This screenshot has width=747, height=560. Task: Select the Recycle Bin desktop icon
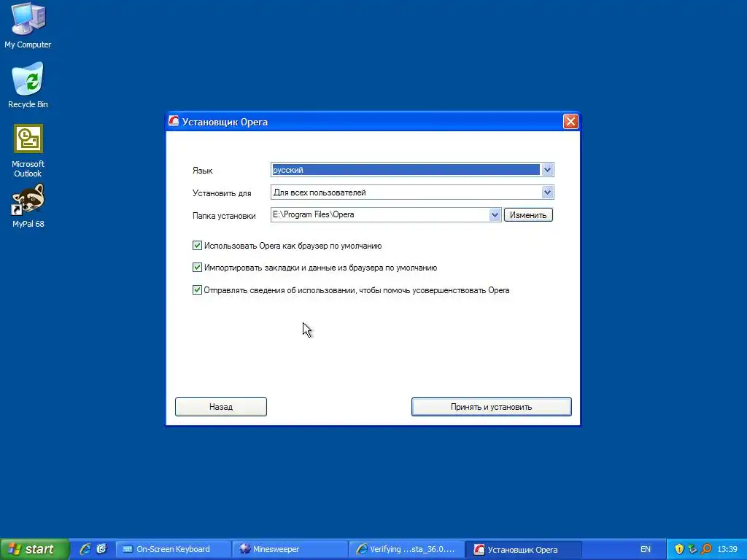click(x=28, y=85)
